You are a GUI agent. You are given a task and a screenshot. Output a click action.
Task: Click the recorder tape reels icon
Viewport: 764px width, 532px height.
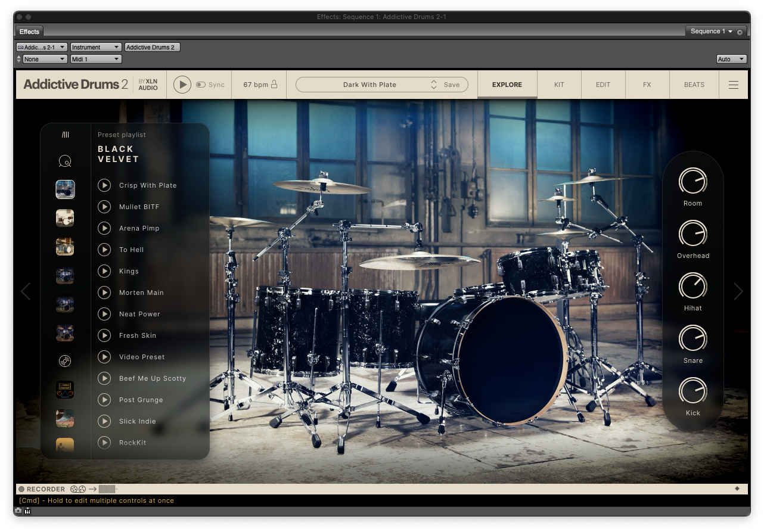point(78,489)
